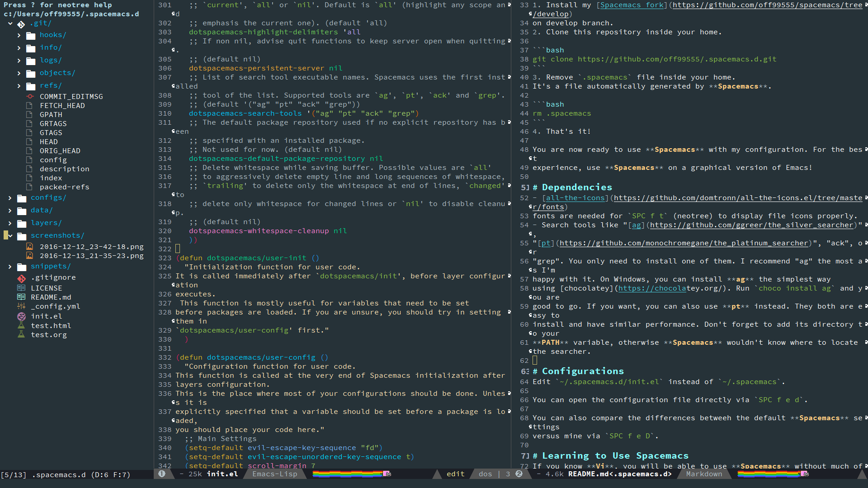Click the folder icon beside snippets/
The width and height of the screenshot is (868, 488).
tap(22, 267)
